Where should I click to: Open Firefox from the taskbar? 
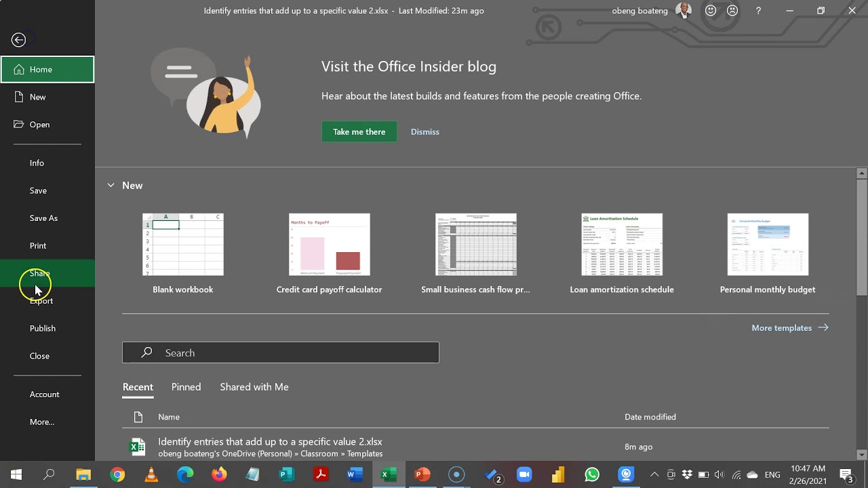[219, 474]
